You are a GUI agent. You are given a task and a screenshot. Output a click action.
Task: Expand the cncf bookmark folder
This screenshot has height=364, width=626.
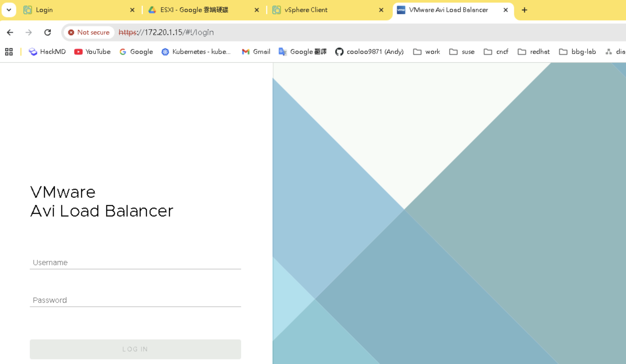coord(496,52)
